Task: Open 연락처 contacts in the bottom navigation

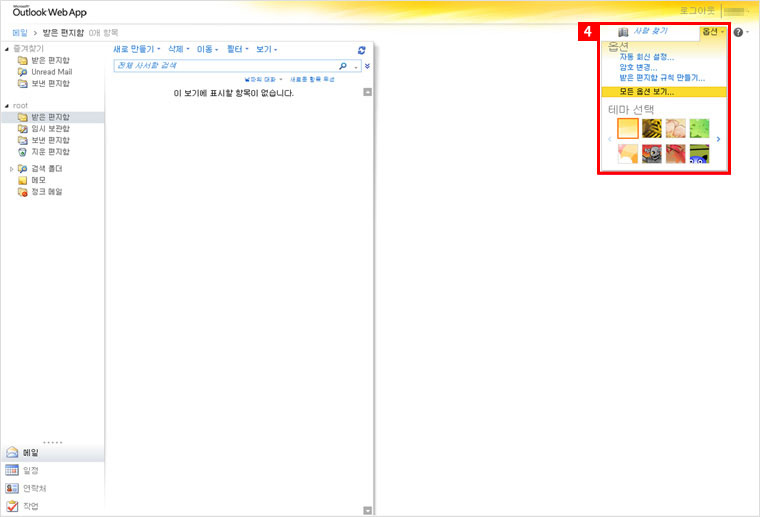Action: coord(34,488)
